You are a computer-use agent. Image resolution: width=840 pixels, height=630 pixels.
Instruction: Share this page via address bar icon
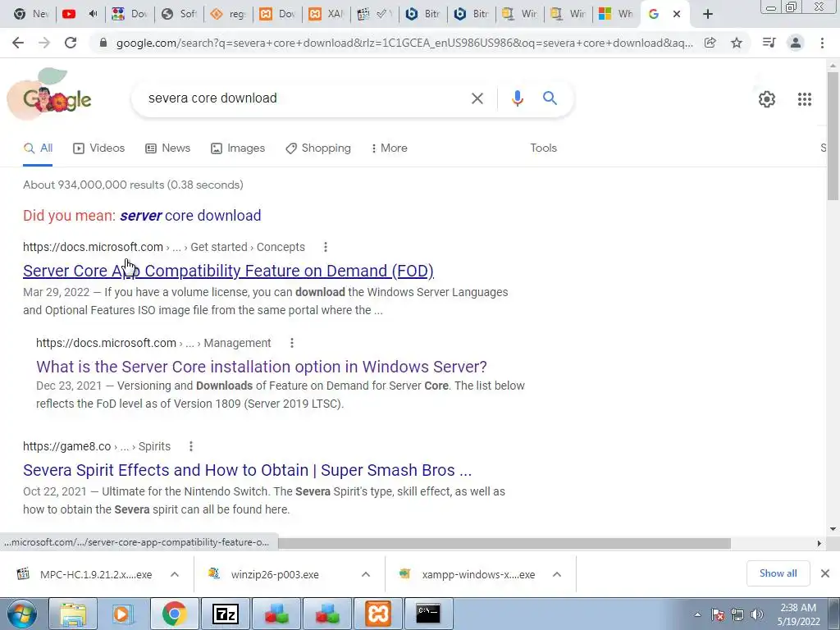pyautogui.click(x=710, y=43)
